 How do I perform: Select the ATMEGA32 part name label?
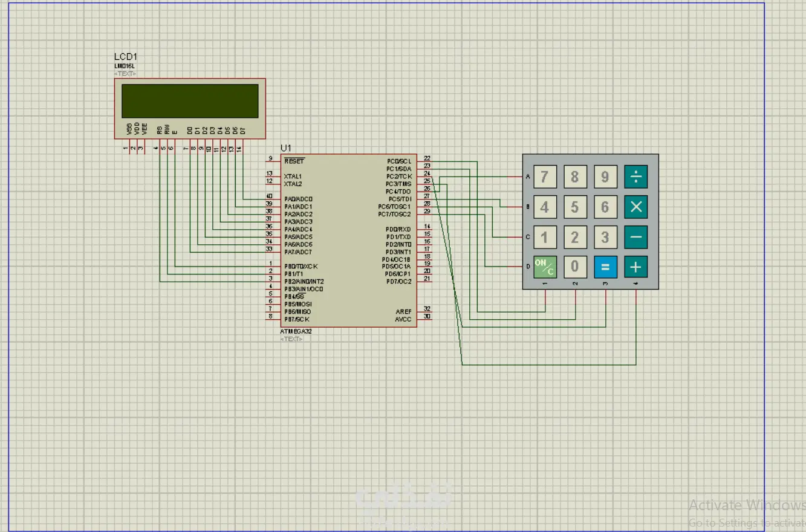pyautogui.click(x=296, y=331)
